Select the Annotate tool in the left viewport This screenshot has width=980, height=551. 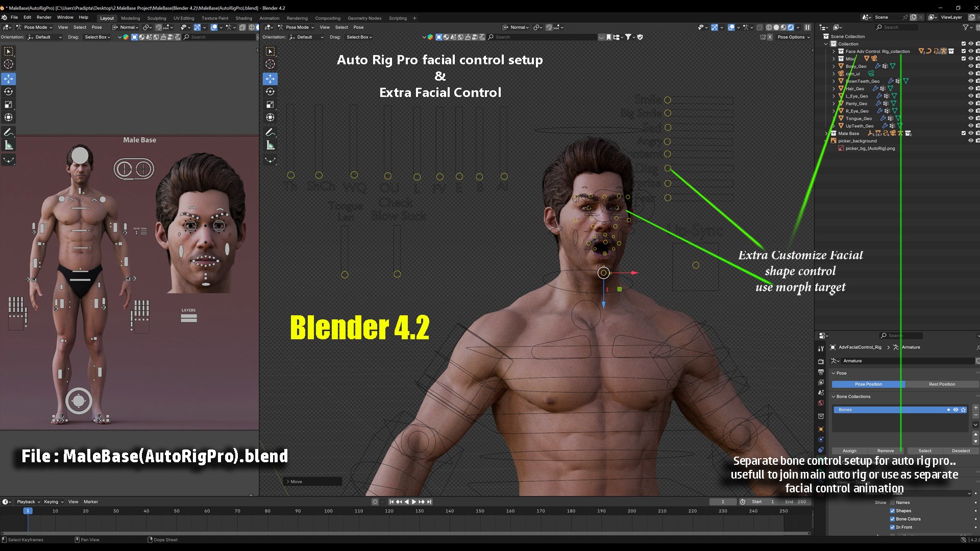[9, 132]
